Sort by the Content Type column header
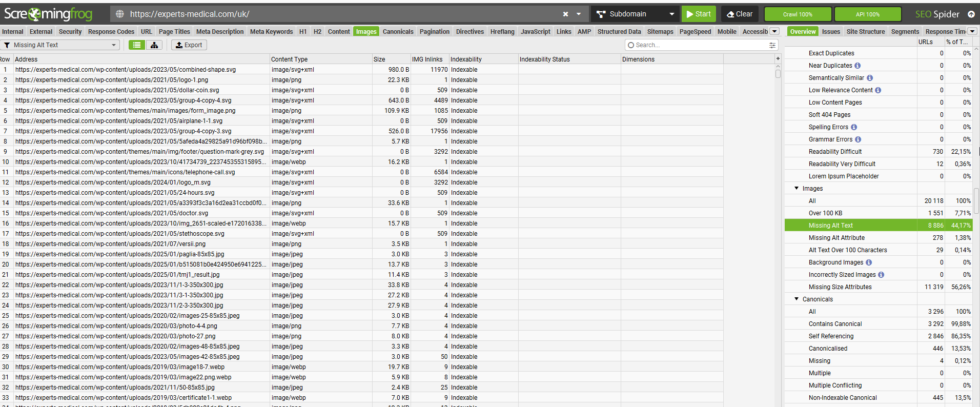The height and width of the screenshot is (407, 980). coord(321,59)
